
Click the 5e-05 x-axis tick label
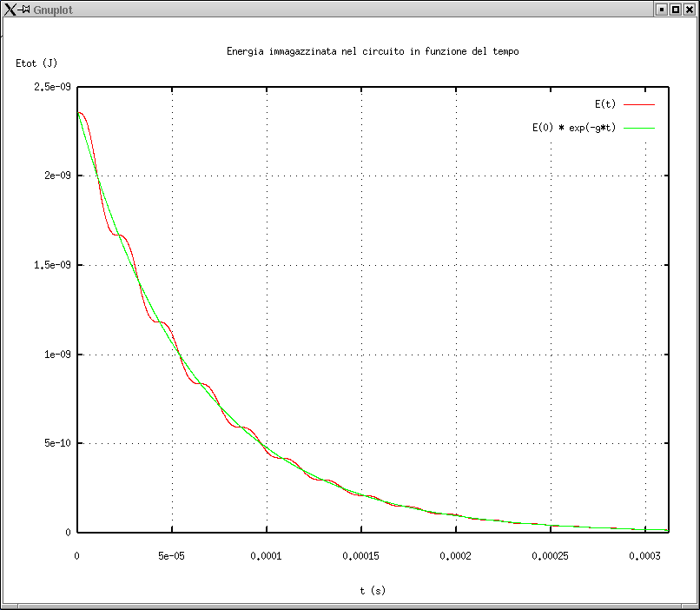point(172,555)
